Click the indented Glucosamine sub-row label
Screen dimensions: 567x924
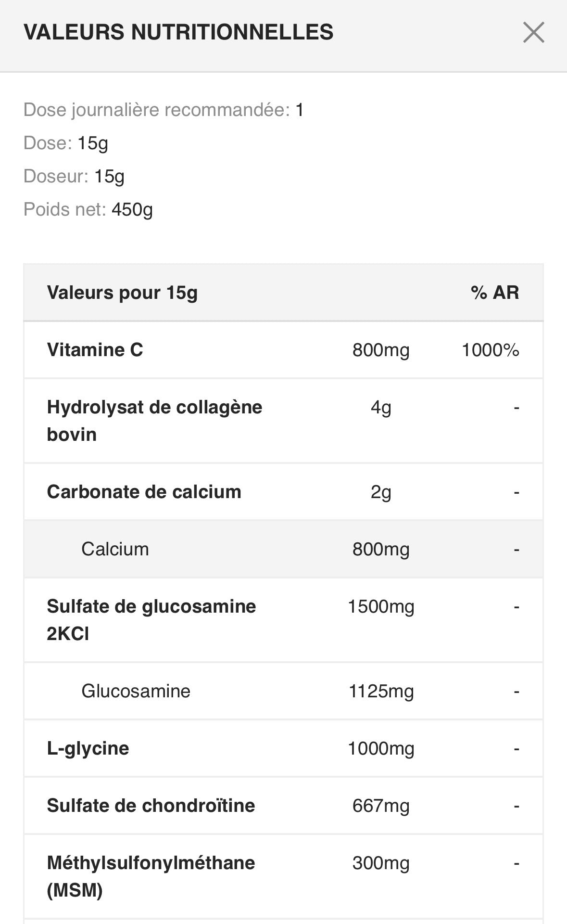click(136, 691)
